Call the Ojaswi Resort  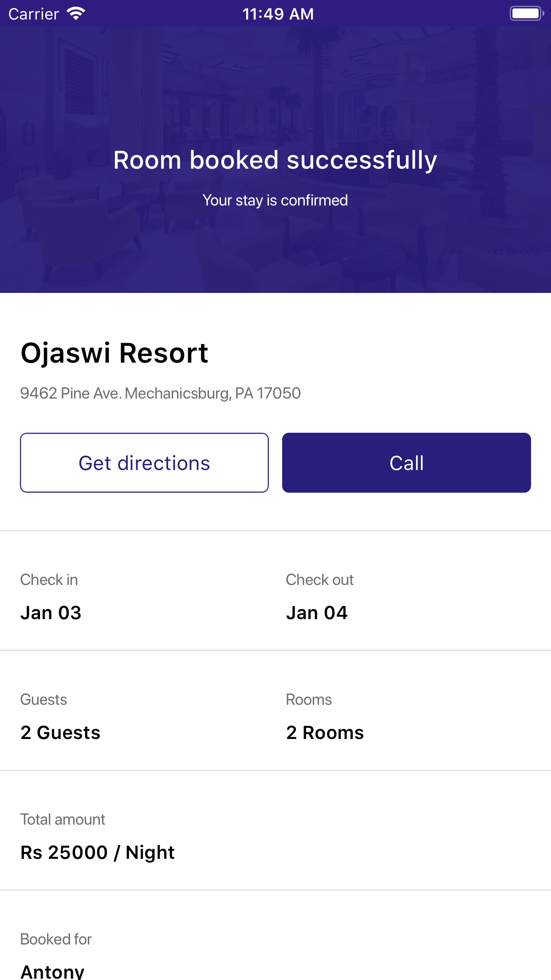406,462
